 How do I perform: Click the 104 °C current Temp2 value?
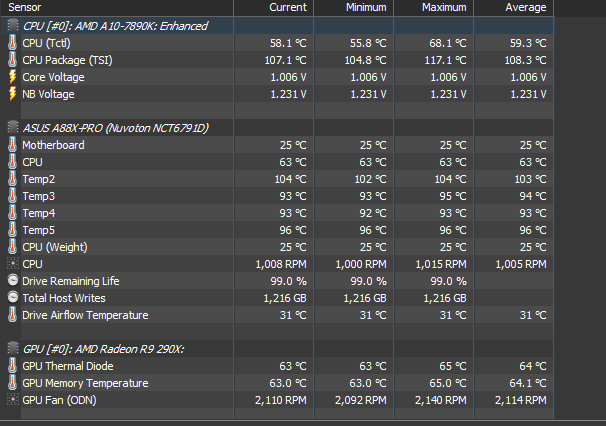point(290,179)
